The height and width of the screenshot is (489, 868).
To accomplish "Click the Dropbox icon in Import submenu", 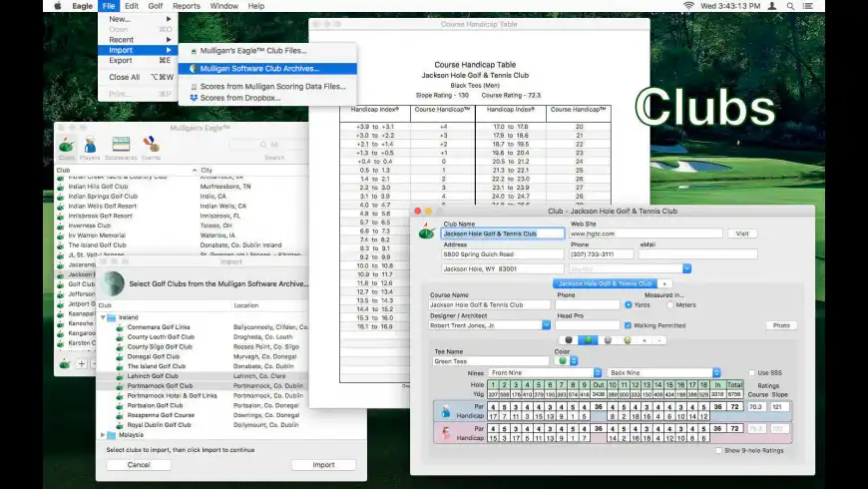I will tap(194, 98).
